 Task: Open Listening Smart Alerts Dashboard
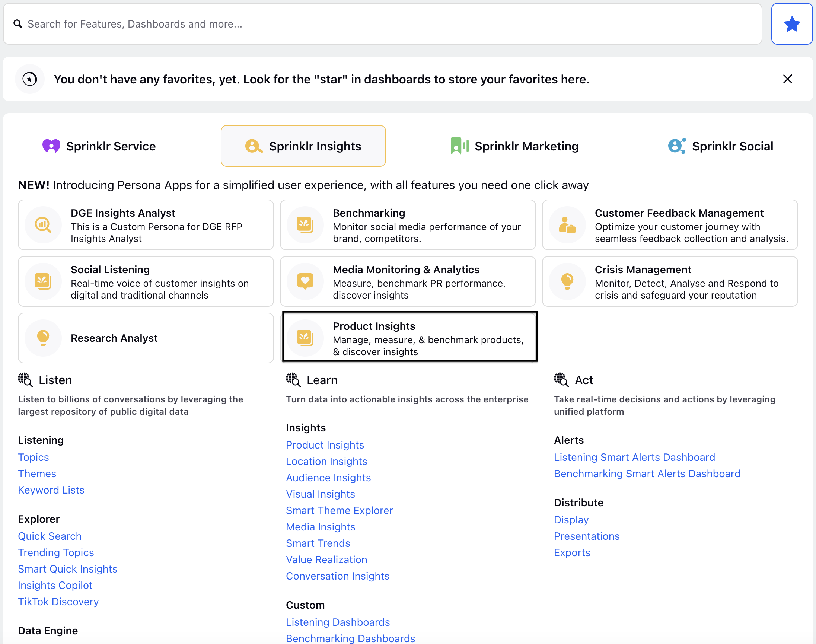(635, 457)
